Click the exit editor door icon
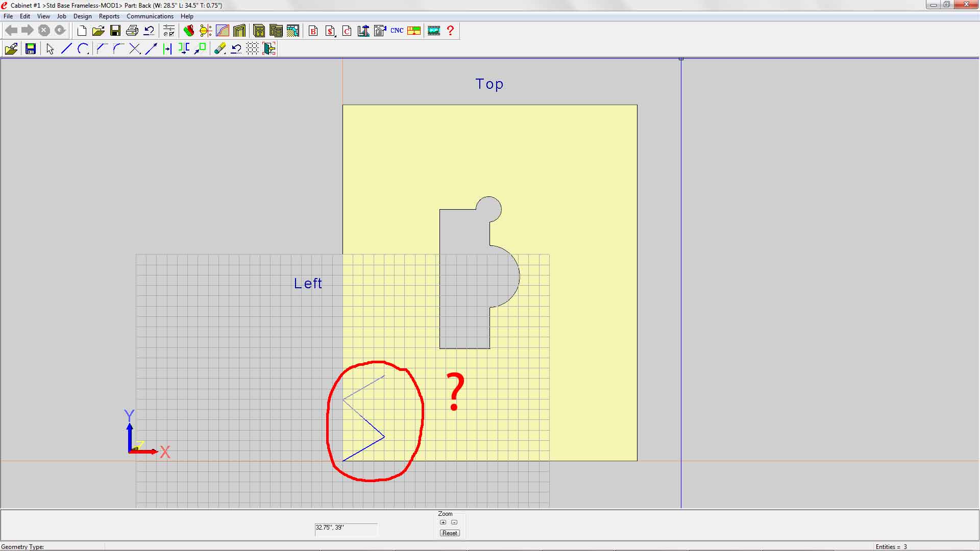 269,48
